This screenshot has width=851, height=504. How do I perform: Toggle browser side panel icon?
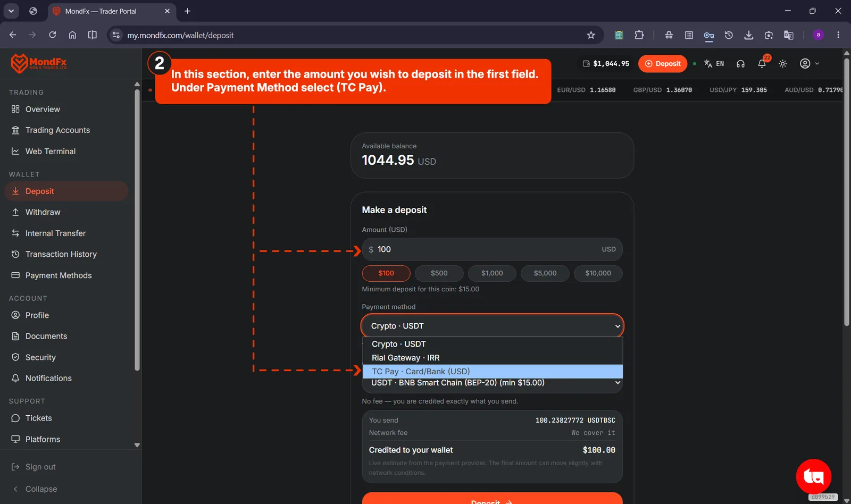(x=92, y=35)
